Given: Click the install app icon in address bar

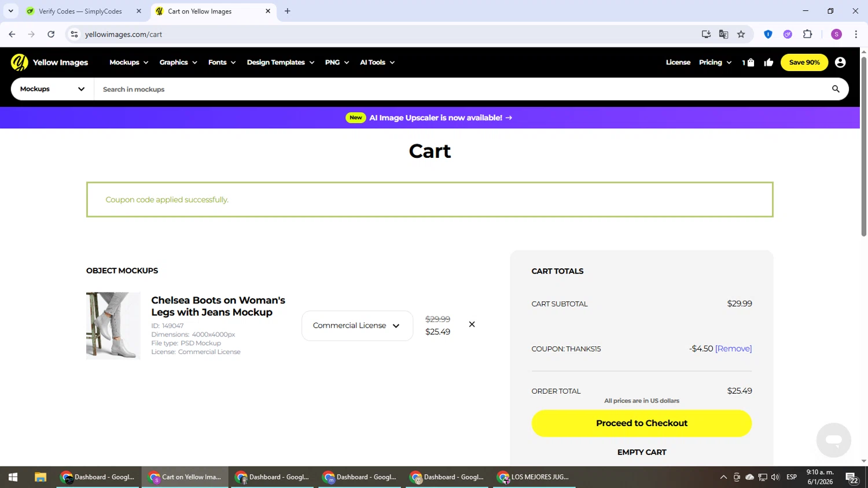Looking at the screenshot, I should coord(706,34).
